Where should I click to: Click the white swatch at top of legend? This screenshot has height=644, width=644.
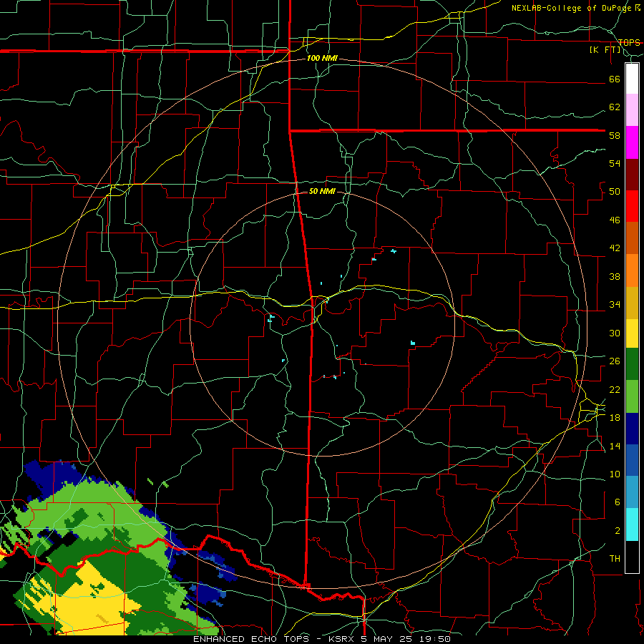[x=632, y=79]
